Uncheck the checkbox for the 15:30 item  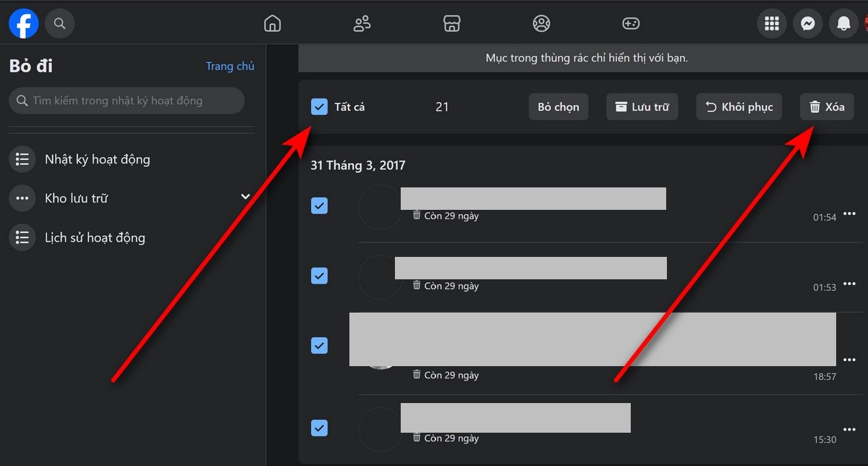click(x=319, y=428)
